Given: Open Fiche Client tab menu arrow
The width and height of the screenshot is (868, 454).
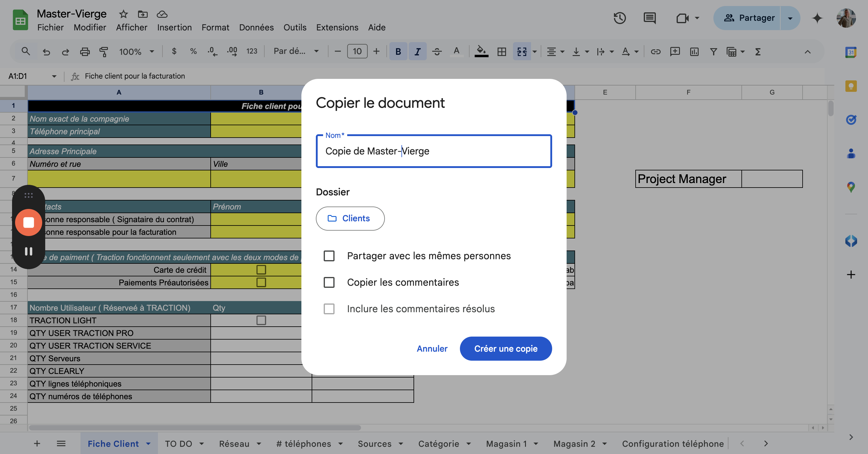Looking at the screenshot, I should pyautogui.click(x=148, y=443).
